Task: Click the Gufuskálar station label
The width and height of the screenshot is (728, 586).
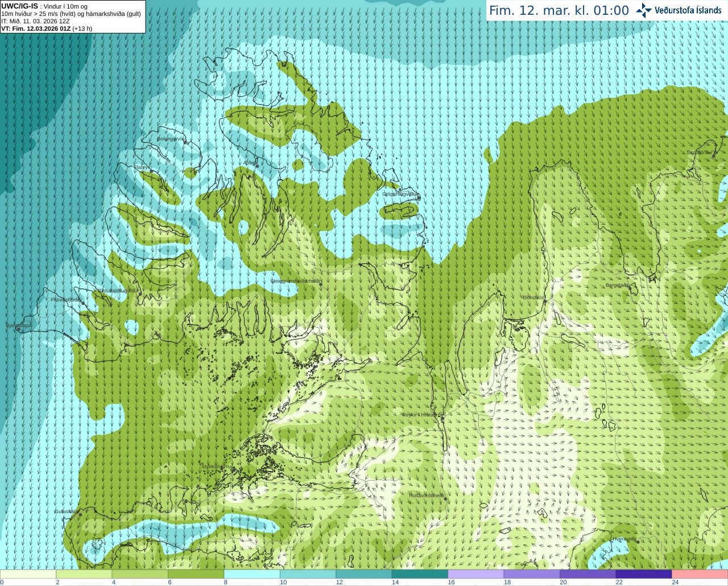Action: click(66, 511)
